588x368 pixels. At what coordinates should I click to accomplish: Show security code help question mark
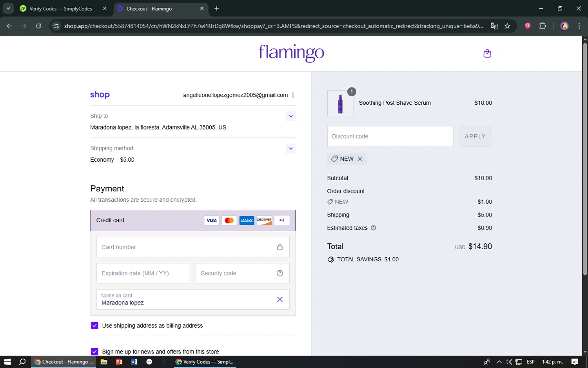point(280,273)
